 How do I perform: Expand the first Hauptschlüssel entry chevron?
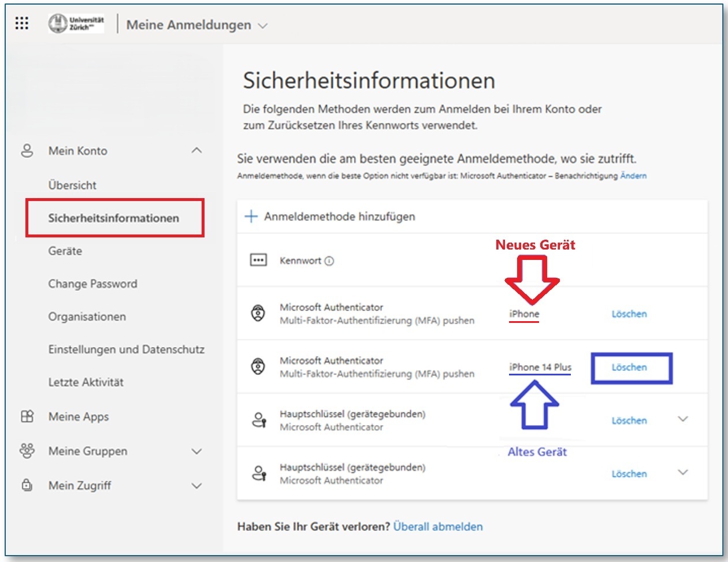(x=683, y=419)
